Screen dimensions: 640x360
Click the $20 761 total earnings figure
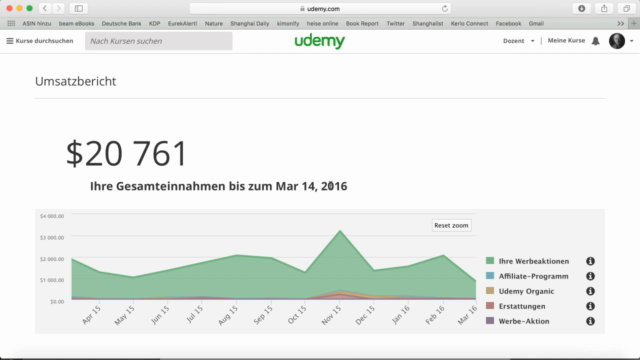click(x=127, y=153)
